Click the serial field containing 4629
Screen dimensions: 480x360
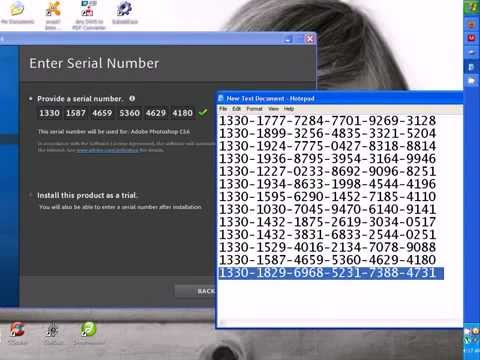156,113
